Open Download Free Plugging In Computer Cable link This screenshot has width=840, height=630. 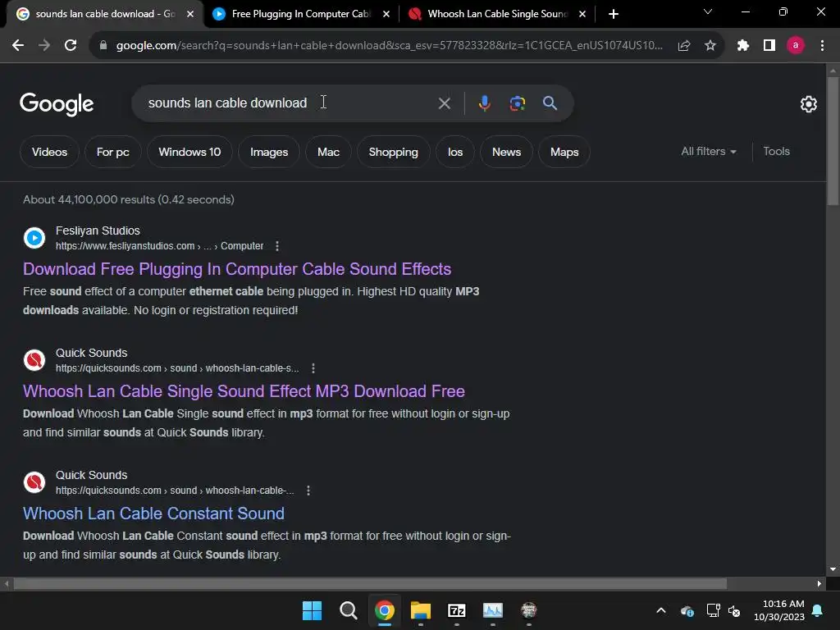coord(237,269)
